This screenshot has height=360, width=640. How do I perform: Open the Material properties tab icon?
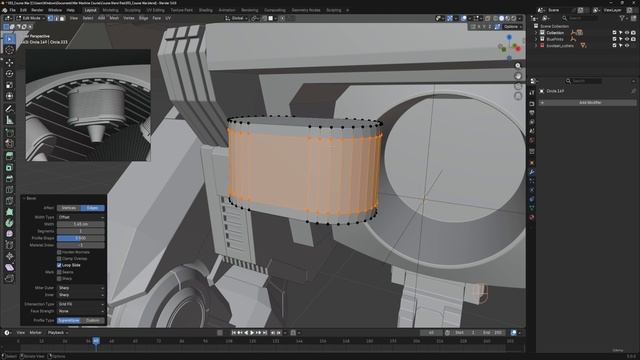tap(532, 217)
